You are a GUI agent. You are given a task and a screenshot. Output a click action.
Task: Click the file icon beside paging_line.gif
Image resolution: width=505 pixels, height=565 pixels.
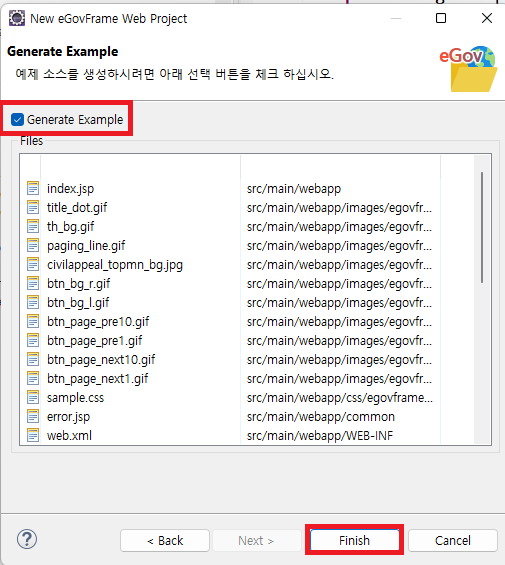click(33, 245)
